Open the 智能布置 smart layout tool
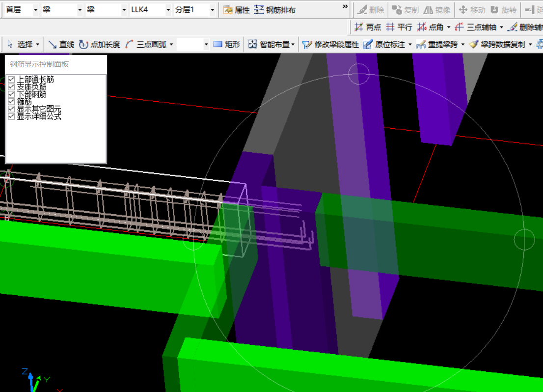This screenshot has height=392, width=543. (x=270, y=44)
